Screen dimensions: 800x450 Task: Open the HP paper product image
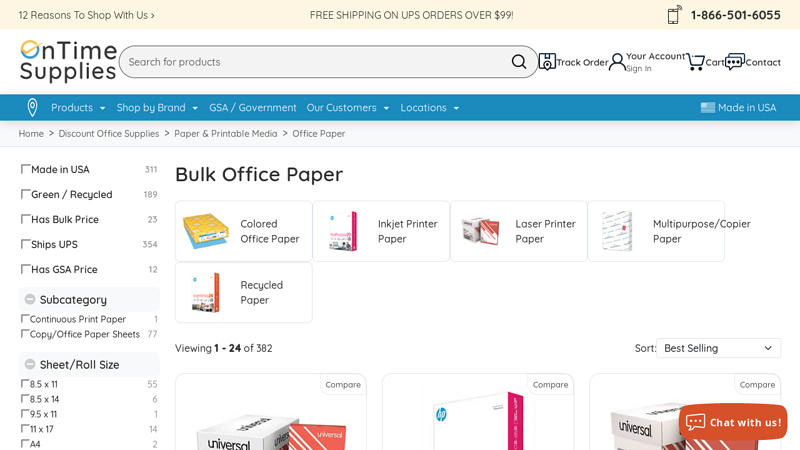click(x=478, y=421)
